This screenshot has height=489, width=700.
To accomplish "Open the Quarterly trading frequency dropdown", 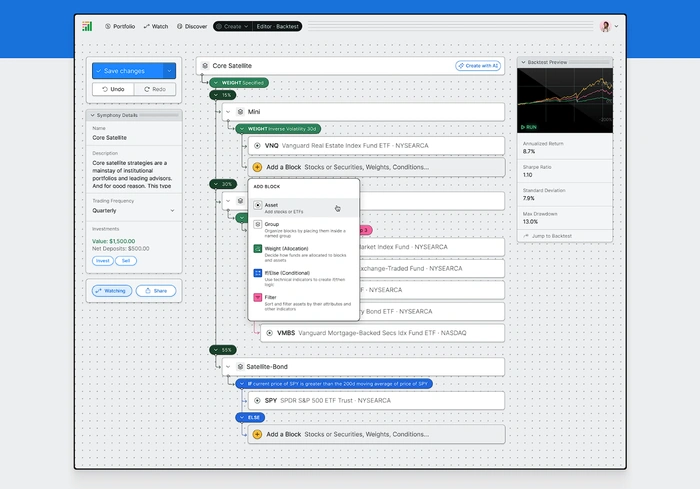I will pos(133,210).
